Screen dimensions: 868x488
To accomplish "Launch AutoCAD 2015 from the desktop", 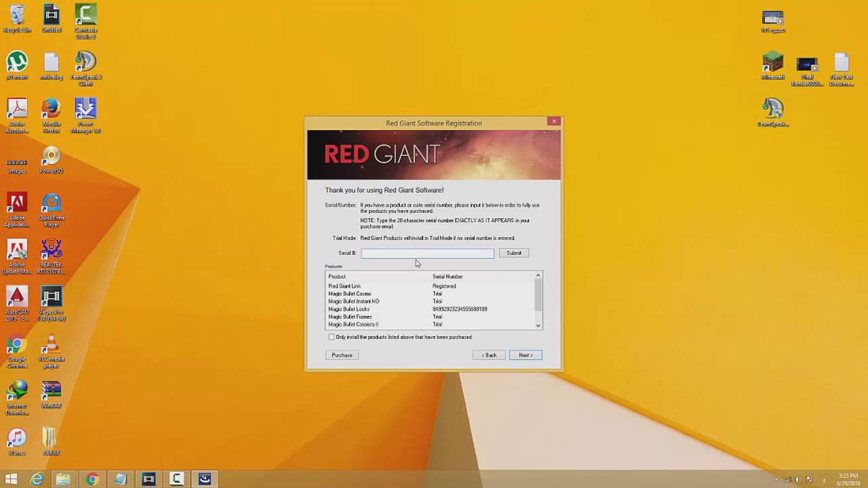I will (17, 304).
